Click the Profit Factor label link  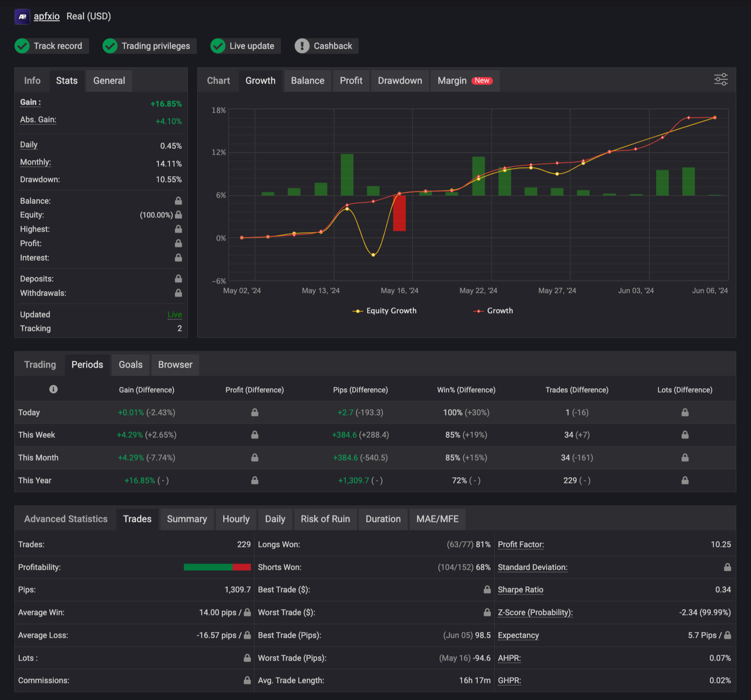point(521,544)
